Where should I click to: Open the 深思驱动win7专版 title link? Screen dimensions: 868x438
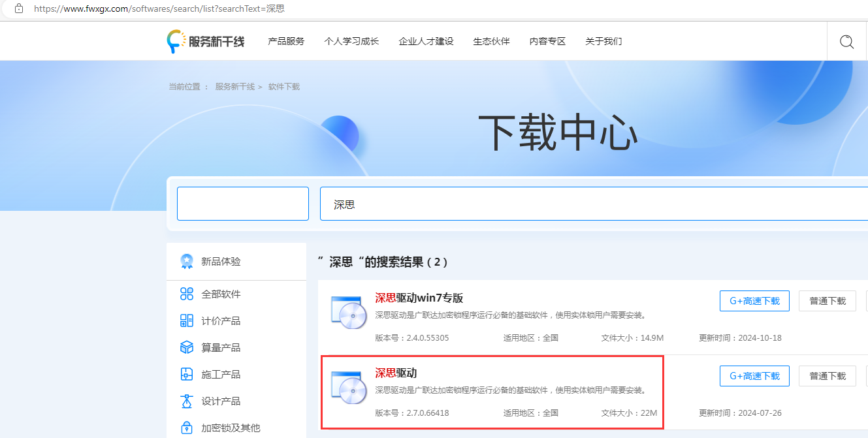419,298
